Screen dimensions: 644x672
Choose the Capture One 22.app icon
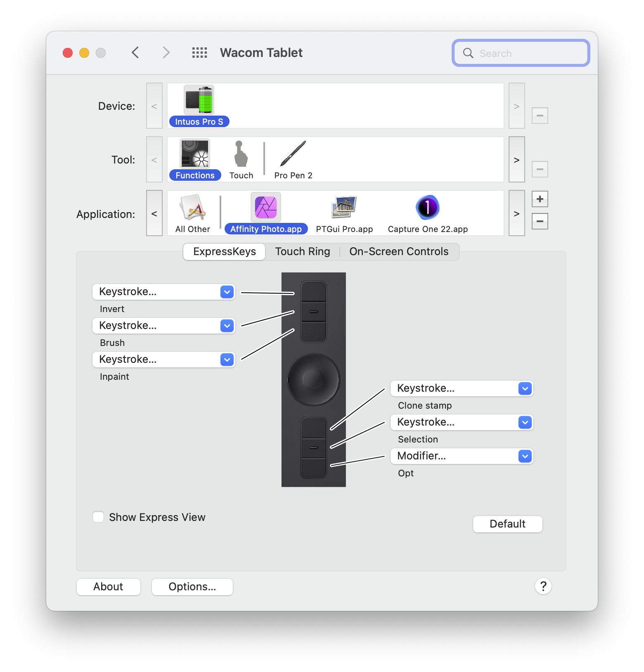click(428, 207)
